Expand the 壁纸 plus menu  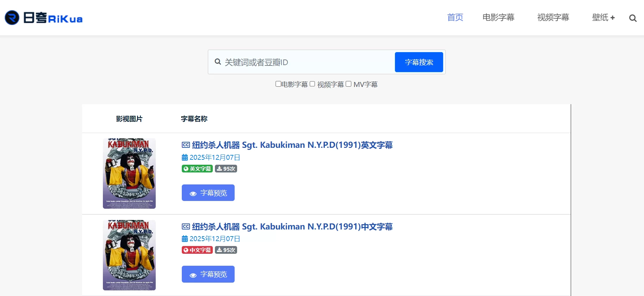click(x=603, y=18)
